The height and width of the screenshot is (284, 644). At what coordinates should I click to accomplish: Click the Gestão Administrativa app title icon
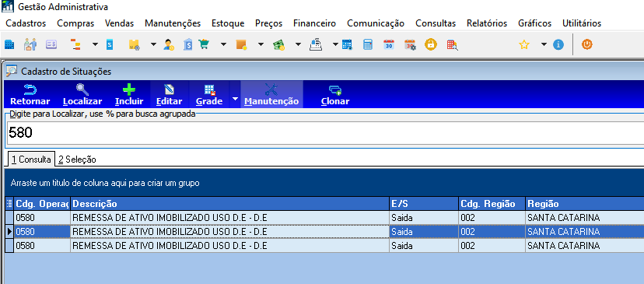click(8, 6)
